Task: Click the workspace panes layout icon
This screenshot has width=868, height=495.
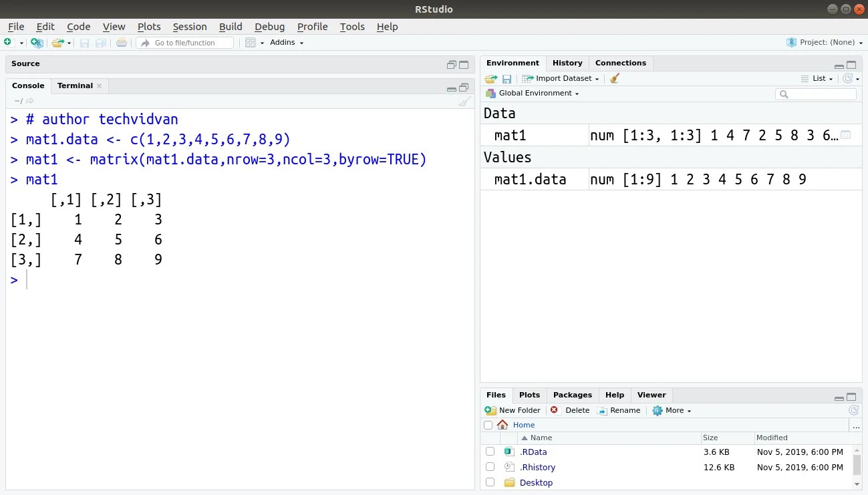Action: (251, 43)
